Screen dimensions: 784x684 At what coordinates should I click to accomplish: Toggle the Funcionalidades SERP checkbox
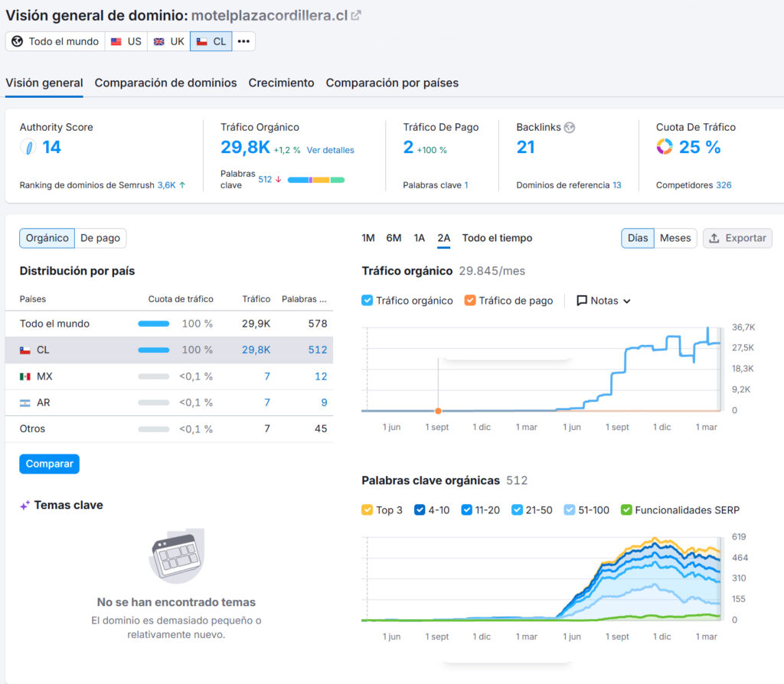tap(626, 510)
